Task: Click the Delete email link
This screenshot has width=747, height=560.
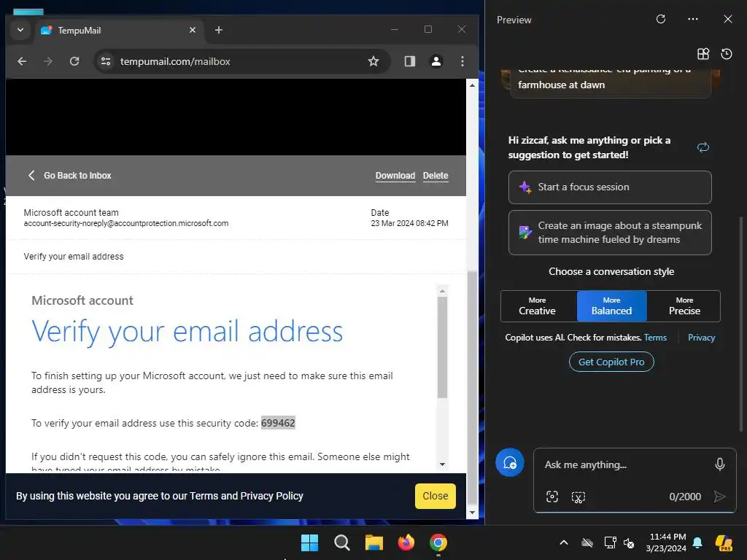Action: click(x=436, y=176)
